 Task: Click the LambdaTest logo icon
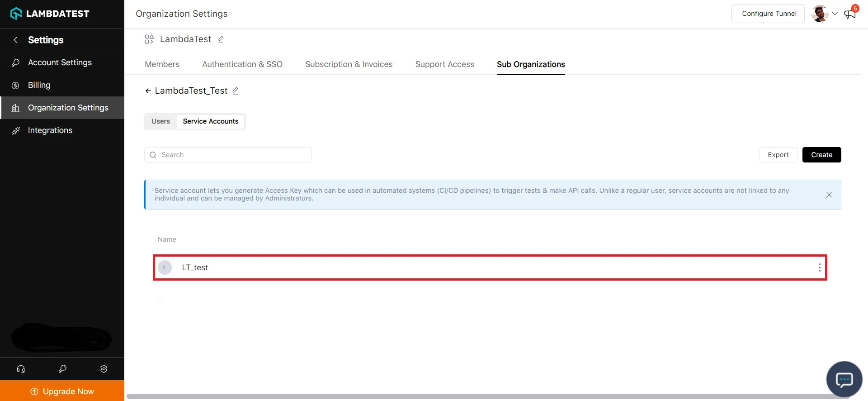(x=16, y=14)
